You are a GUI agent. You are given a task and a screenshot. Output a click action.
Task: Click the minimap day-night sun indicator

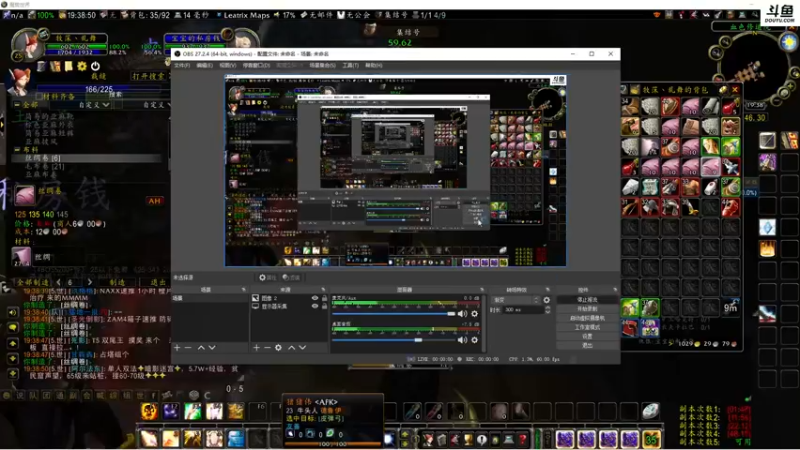pos(789,42)
